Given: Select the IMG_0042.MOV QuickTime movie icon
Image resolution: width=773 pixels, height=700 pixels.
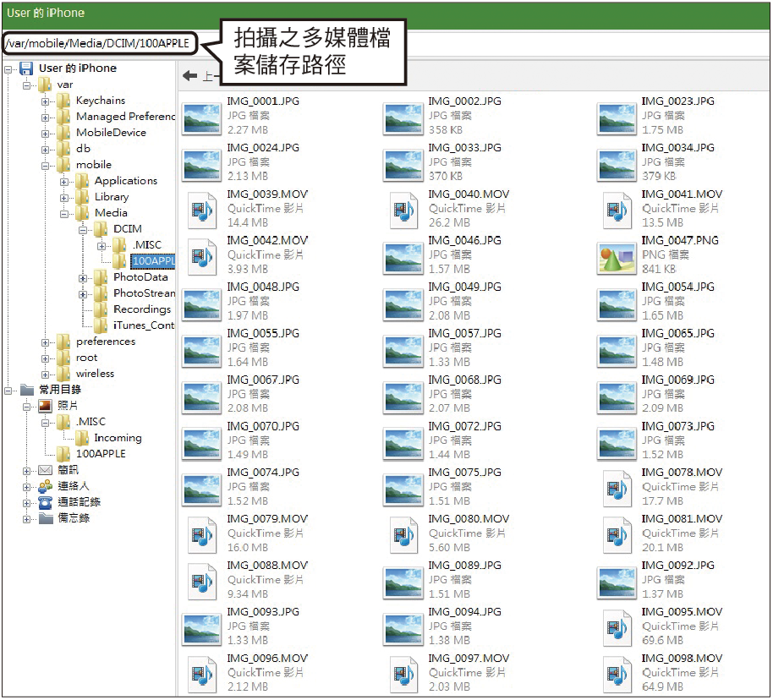Looking at the screenshot, I should [202, 257].
